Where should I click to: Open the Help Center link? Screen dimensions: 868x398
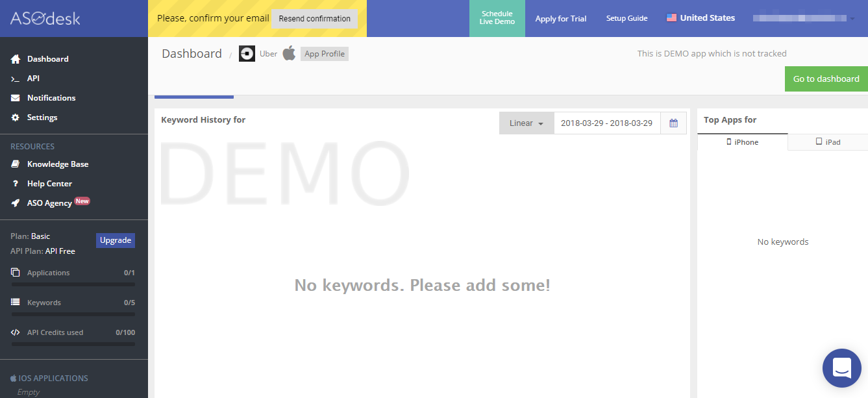49,184
